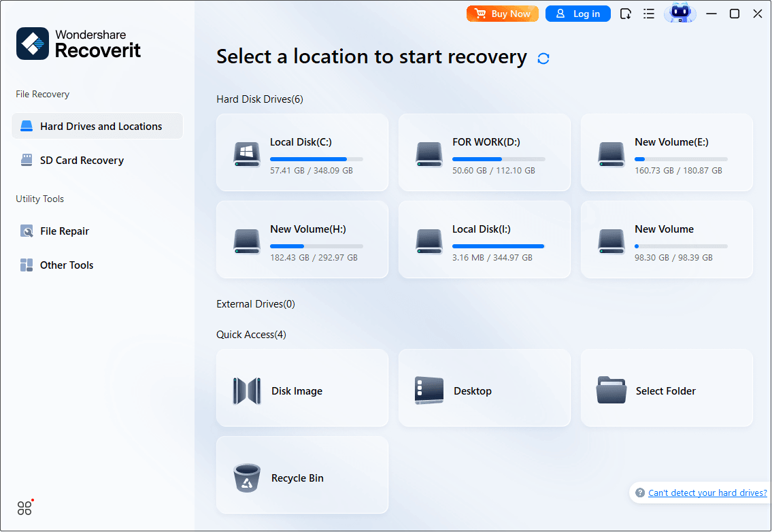Open File Repair under Utility Tools
This screenshot has width=772, height=532.
63,231
